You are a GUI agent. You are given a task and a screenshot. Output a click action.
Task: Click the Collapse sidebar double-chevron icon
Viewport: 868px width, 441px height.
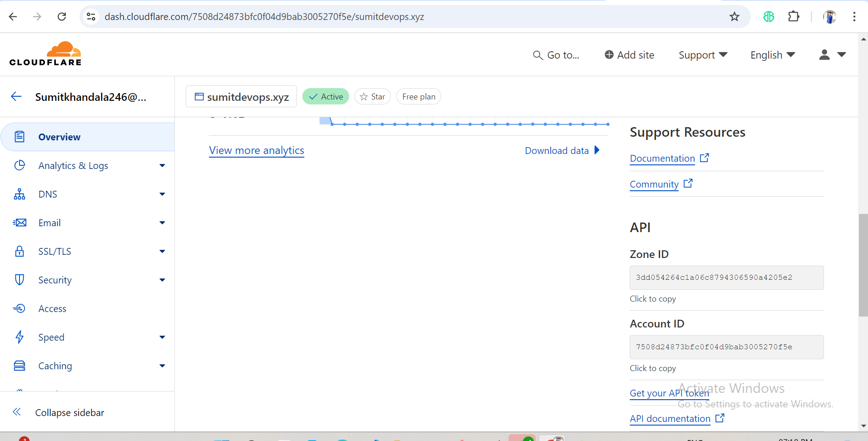click(17, 412)
